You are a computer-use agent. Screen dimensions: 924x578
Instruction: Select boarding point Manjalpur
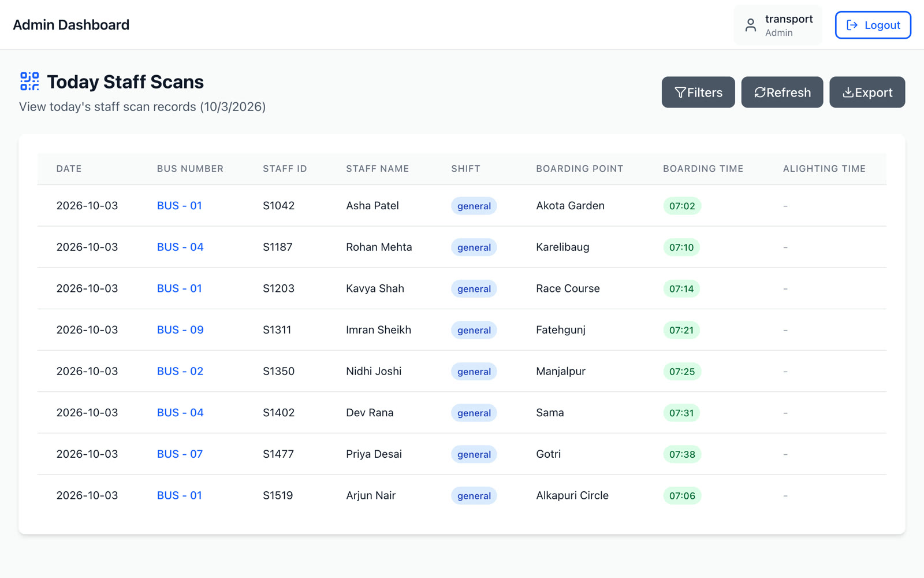coord(561,372)
